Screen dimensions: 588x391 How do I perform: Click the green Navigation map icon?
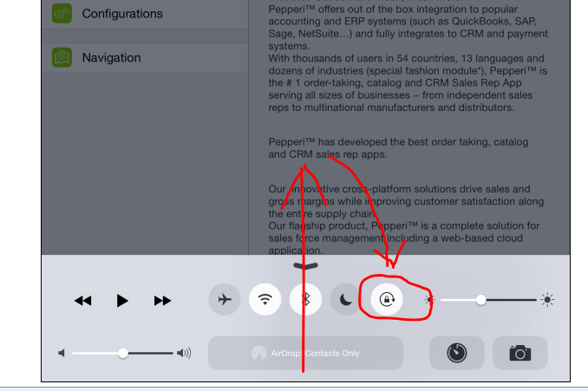[62, 57]
